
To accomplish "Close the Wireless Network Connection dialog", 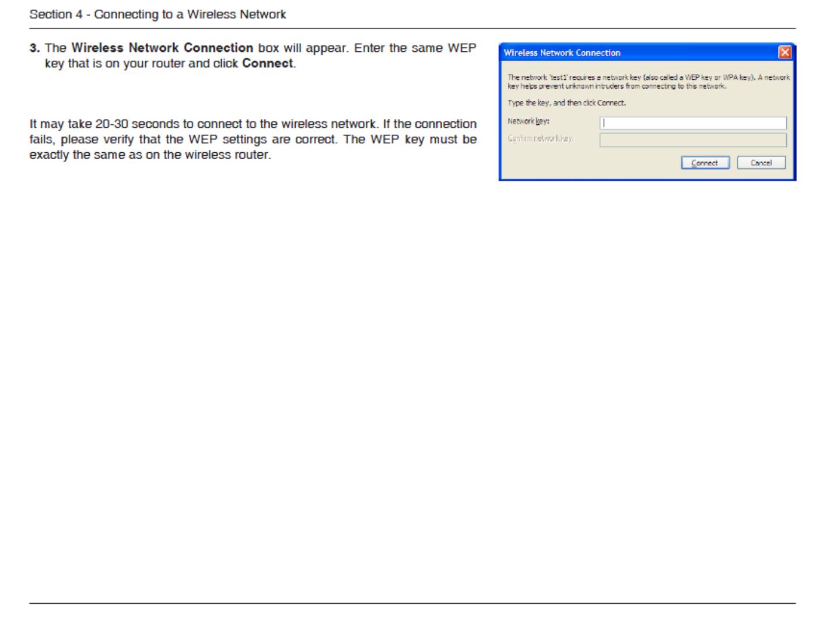I will click(x=785, y=52).
